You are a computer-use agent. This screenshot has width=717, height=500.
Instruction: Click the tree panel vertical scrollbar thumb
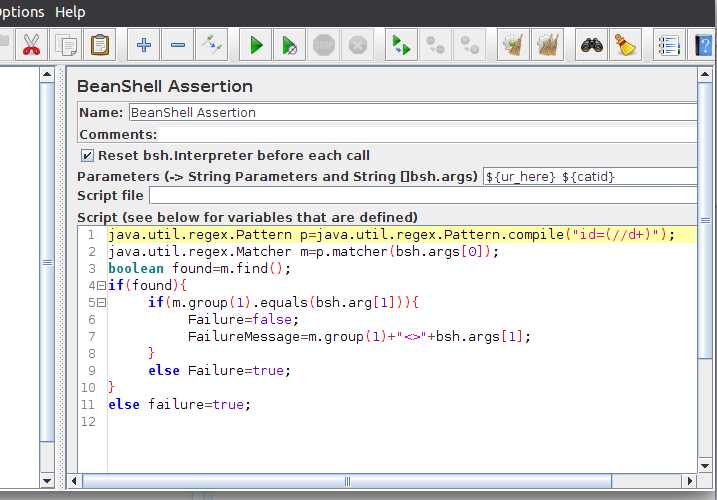pos(47,262)
